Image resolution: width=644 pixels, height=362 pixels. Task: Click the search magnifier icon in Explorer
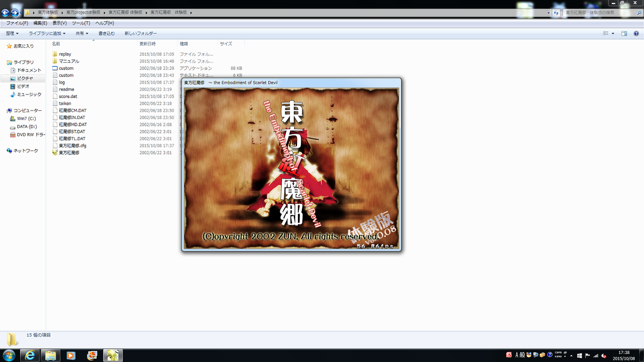tap(639, 13)
